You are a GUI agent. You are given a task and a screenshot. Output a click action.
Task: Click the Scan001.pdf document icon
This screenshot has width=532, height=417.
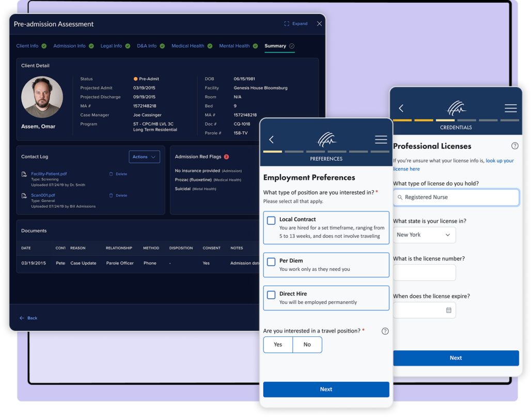pyautogui.click(x=24, y=196)
